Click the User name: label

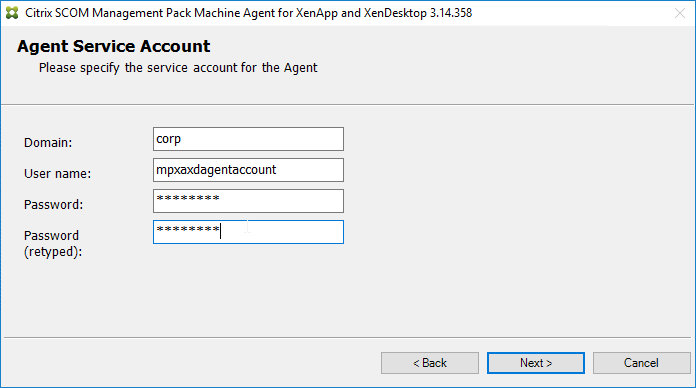[x=57, y=174]
